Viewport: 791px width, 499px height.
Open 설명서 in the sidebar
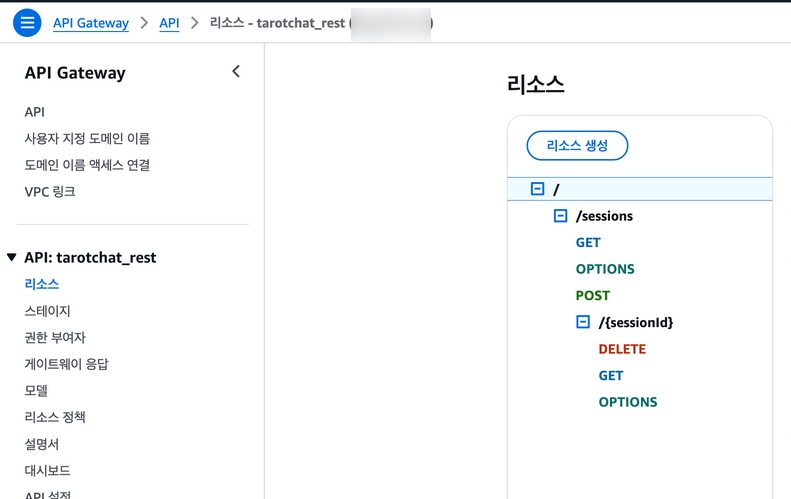click(42, 444)
